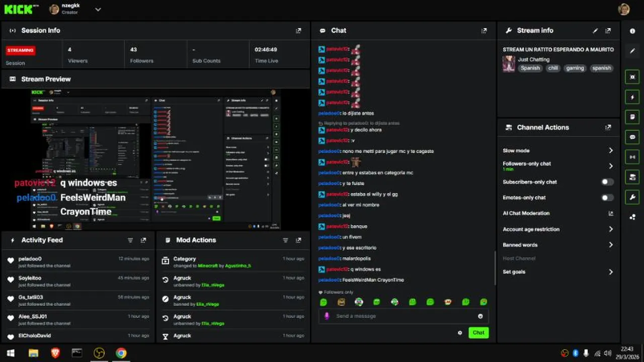Edit stream info with the pencil icon

[595, 31]
